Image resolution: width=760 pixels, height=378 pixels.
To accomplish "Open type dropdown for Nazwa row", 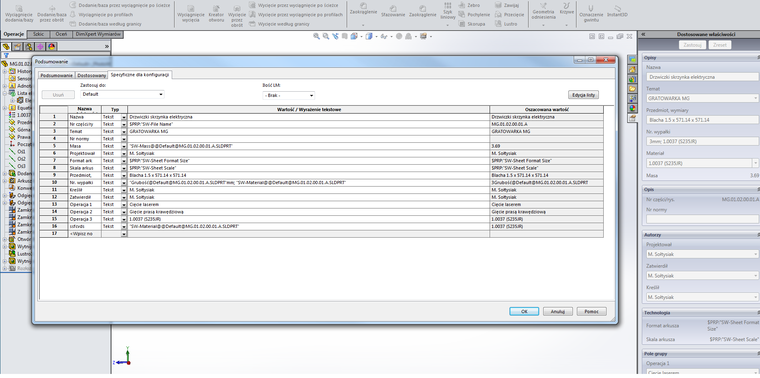I will tap(124, 117).
